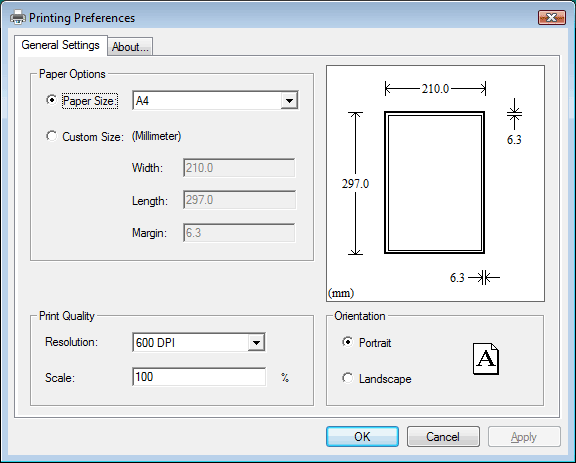Click the disabled Apply button
The width and height of the screenshot is (576, 463).
click(524, 437)
